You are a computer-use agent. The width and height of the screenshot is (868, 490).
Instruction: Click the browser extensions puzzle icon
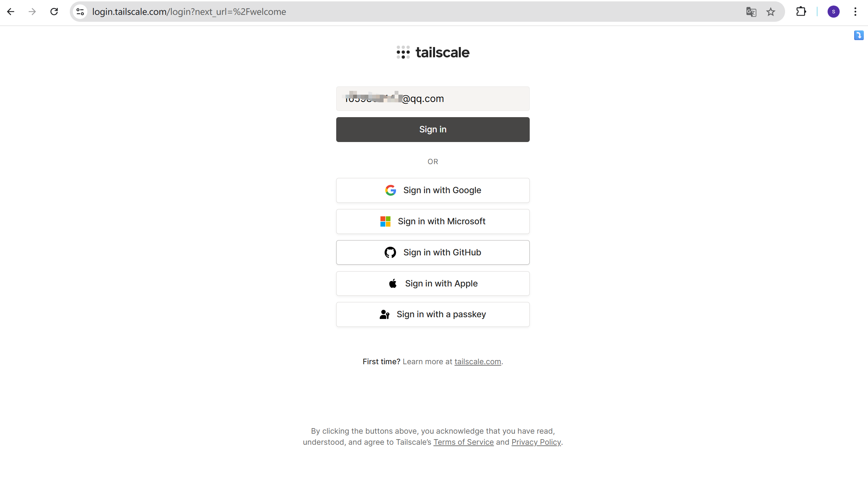pyautogui.click(x=801, y=11)
